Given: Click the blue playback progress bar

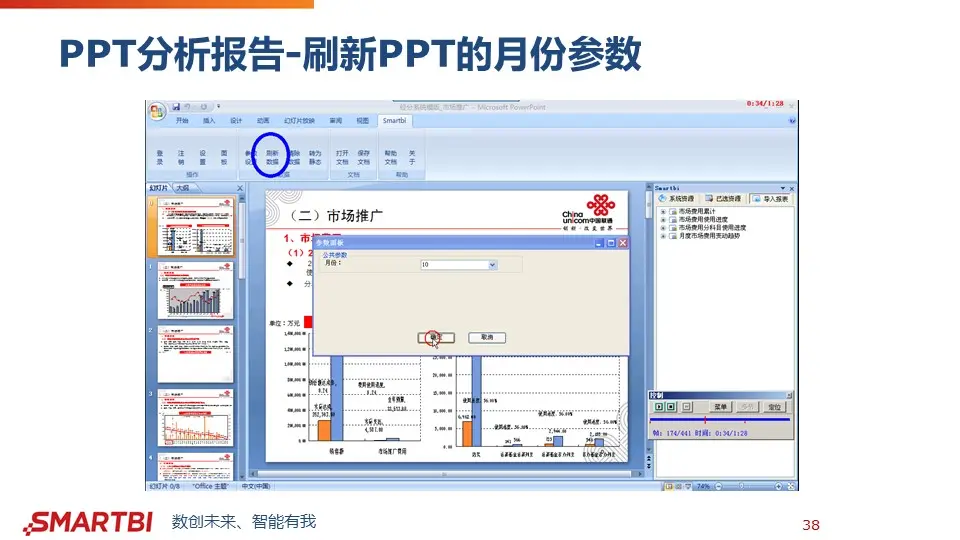Looking at the screenshot, I should coord(720,420).
